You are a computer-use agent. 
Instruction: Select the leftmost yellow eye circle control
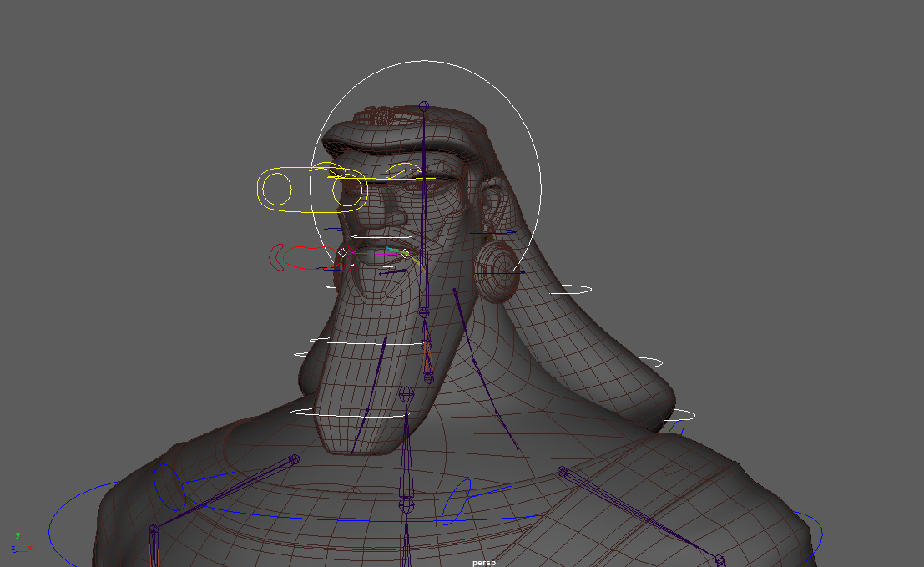pyautogui.click(x=277, y=190)
